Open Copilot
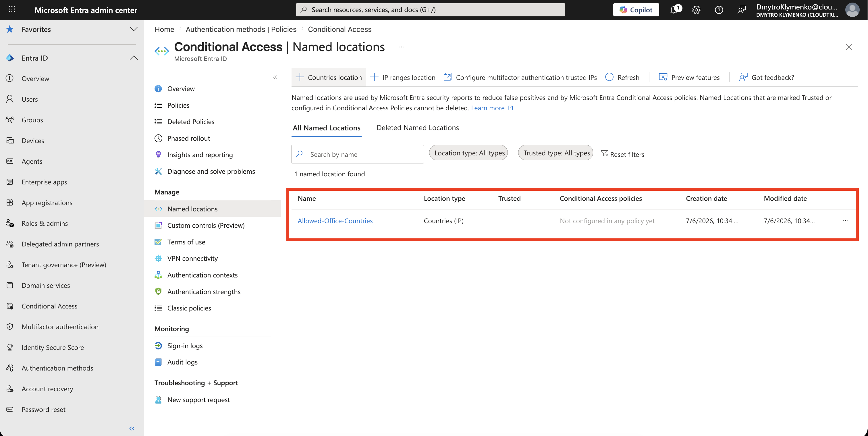The height and width of the screenshot is (436, 868). coord(636,10)
